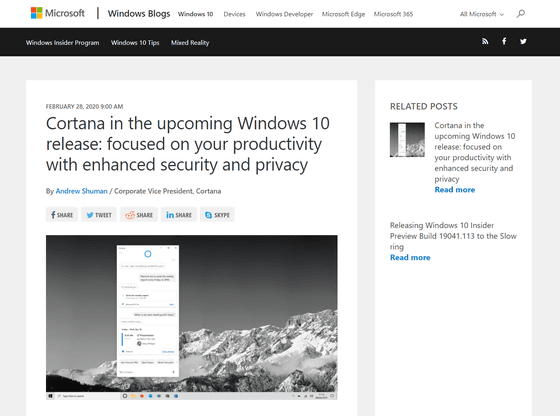The image size is (560, 416).
Task: Open the Twitter icon in header bar
Action: (523, 41)
